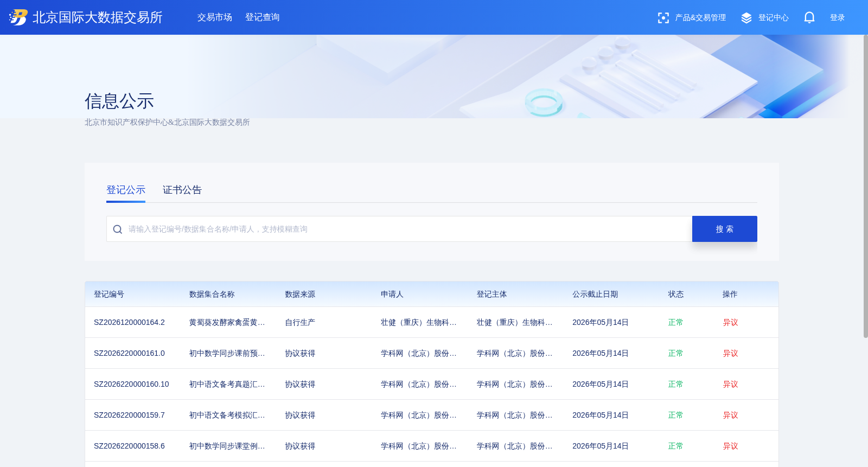Click the magnifier icon in search box
The image size is (868, 467).
click(x=117, y=229)
